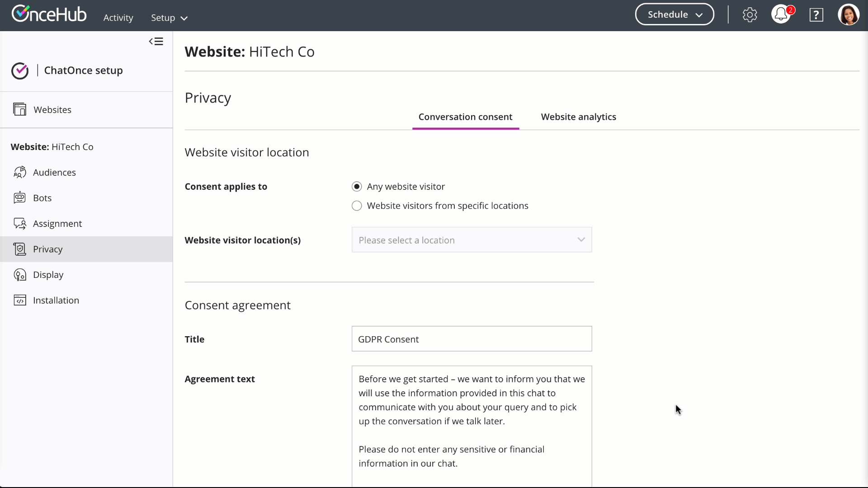Click the Audiences sidebar icon

click(20, 173)
